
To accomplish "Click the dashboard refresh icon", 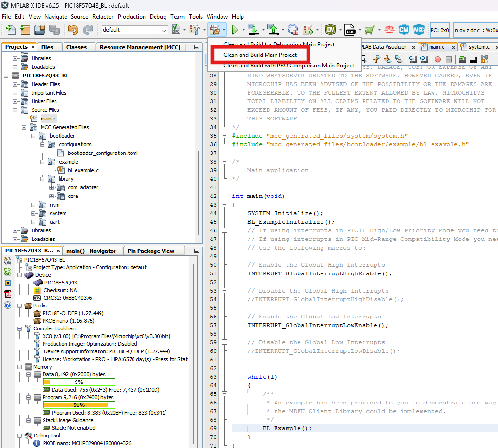I will 8,272.
